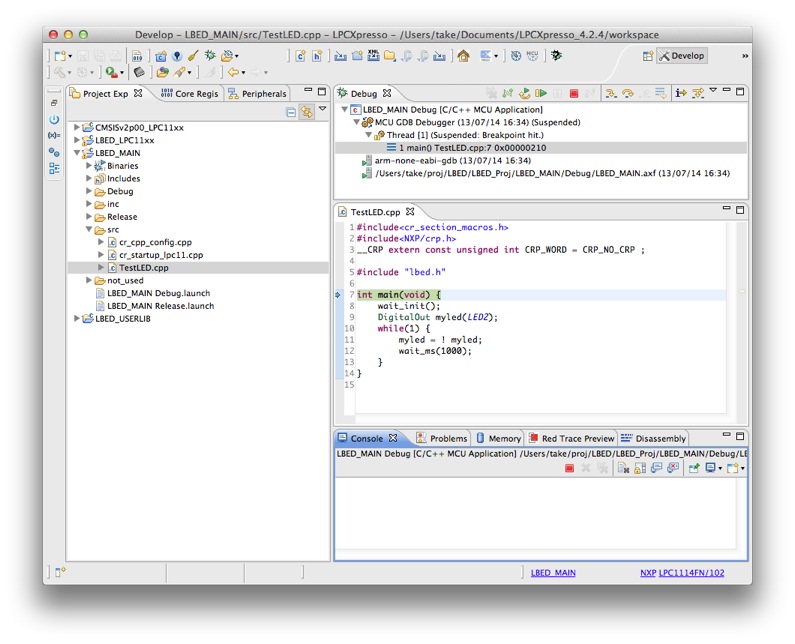Collapse the src folder in project tree

tap(88, 230)
